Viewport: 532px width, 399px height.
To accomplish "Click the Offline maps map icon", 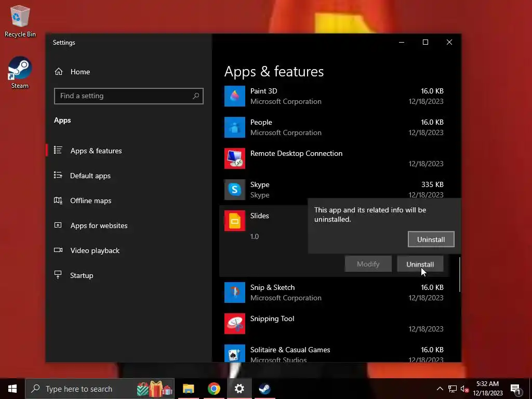I will (58, 200).
